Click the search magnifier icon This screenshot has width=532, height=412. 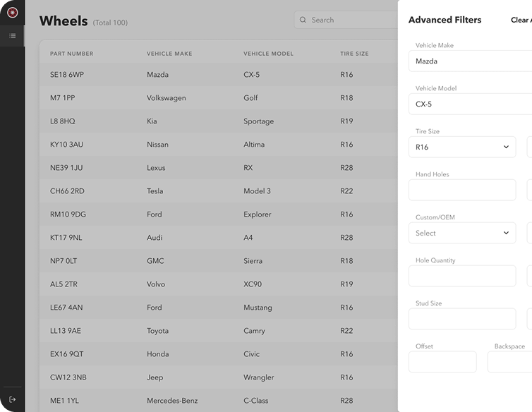[x=303, y=20]
